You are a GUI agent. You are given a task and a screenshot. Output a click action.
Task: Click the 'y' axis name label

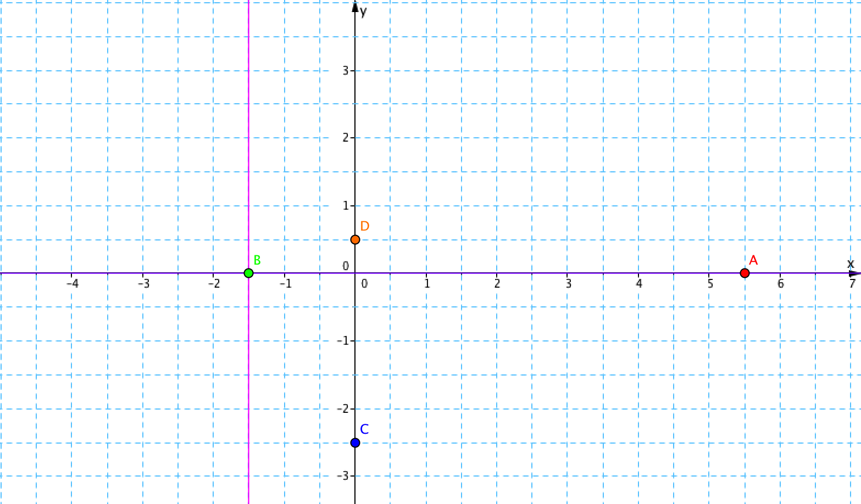point(364,12)
